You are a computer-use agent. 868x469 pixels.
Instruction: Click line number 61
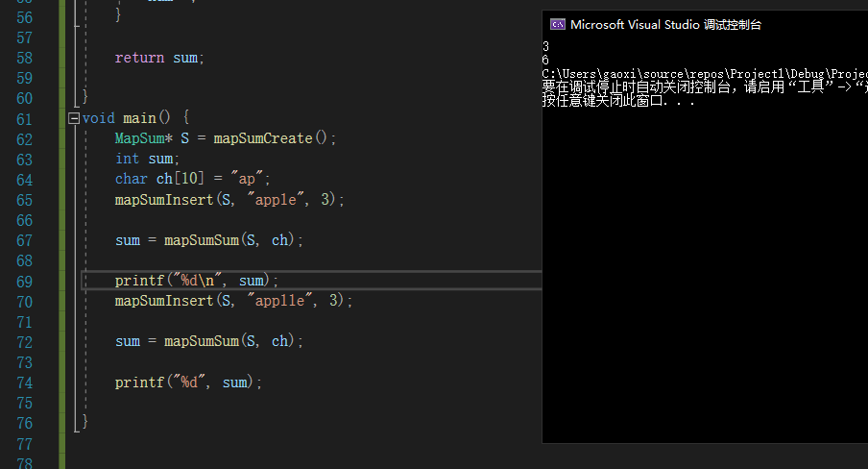(x=24, y=119)
